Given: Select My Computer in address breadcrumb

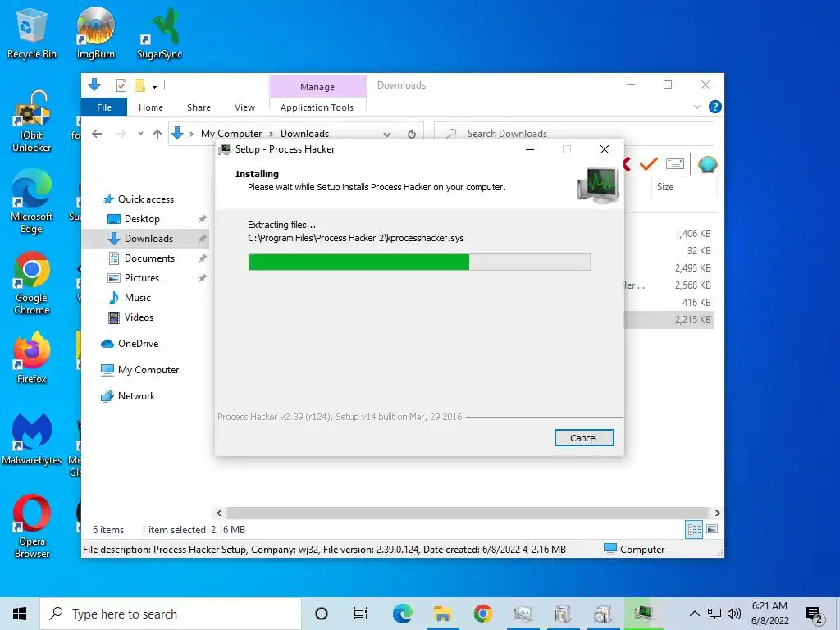Looking at the screenshot, I should click(231, 134).
